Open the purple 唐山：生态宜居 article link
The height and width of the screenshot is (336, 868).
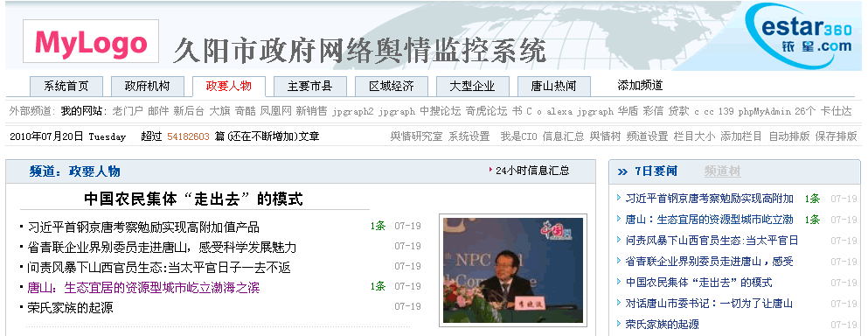[x=143, y=288]
